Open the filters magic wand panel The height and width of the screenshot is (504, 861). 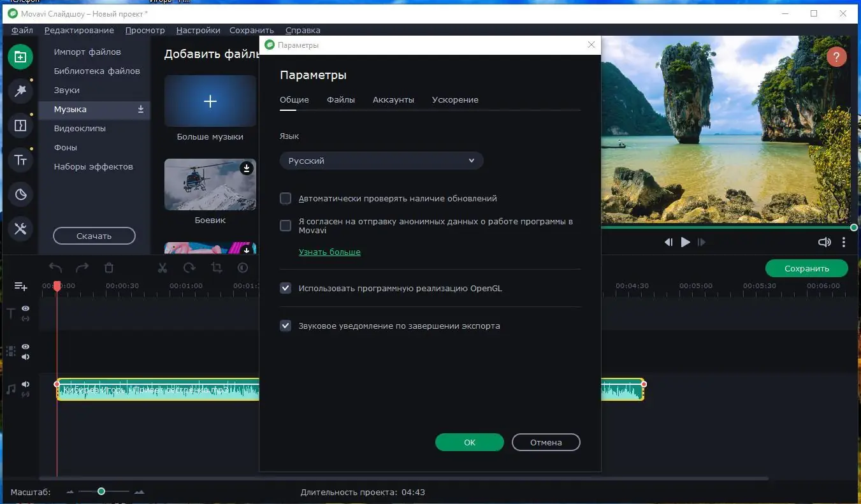click(20, 91)
